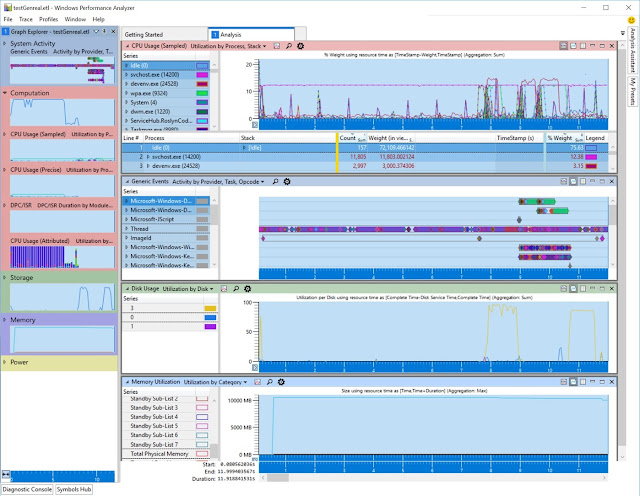Collapse the Computation section
The width and height of the screenshot is (640, 496).
[x=4, y=93]
